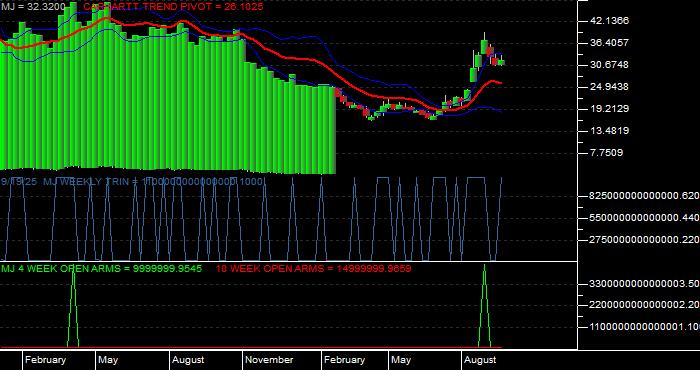Click the February label just after November
Viewport: 700px width, 370px height.
(344, 360)
